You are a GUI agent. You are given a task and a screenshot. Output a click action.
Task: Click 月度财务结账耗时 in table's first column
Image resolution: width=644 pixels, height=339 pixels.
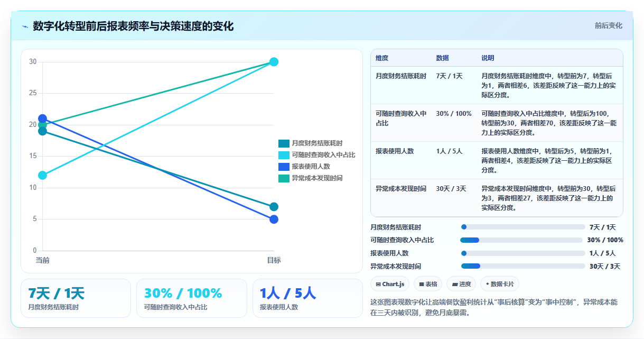401,76
